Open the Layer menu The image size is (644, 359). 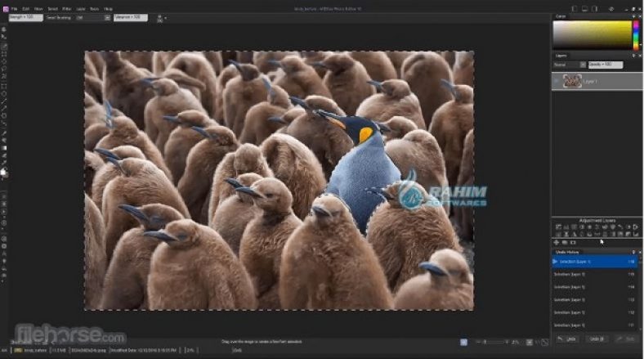(81, 9)
